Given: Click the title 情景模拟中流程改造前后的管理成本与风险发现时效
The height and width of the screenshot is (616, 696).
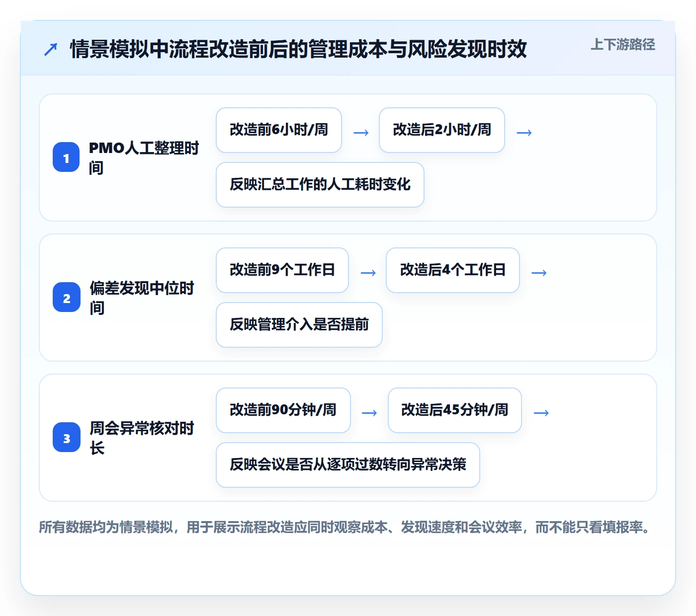Looking at the screenshot, I should pos(298,49).
